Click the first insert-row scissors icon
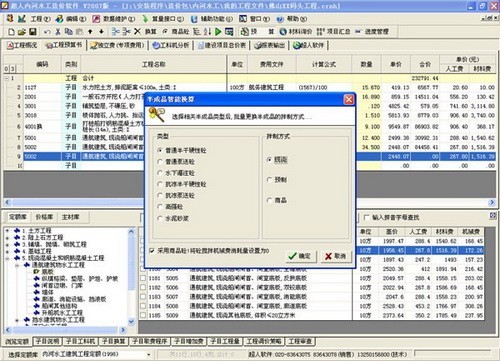This screenshot has width=500, height=361. pyautogui.click(x=115, y=32)
